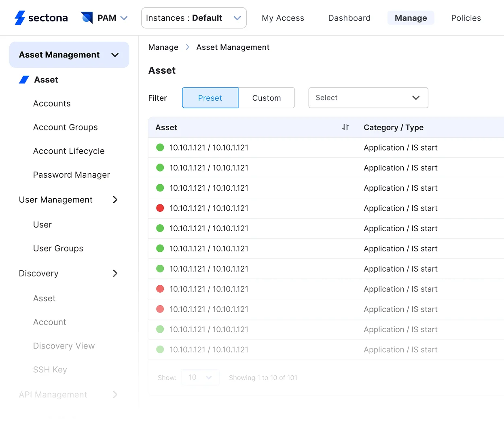Click the blue Asset marker icon in sidebar

point(24,80)
